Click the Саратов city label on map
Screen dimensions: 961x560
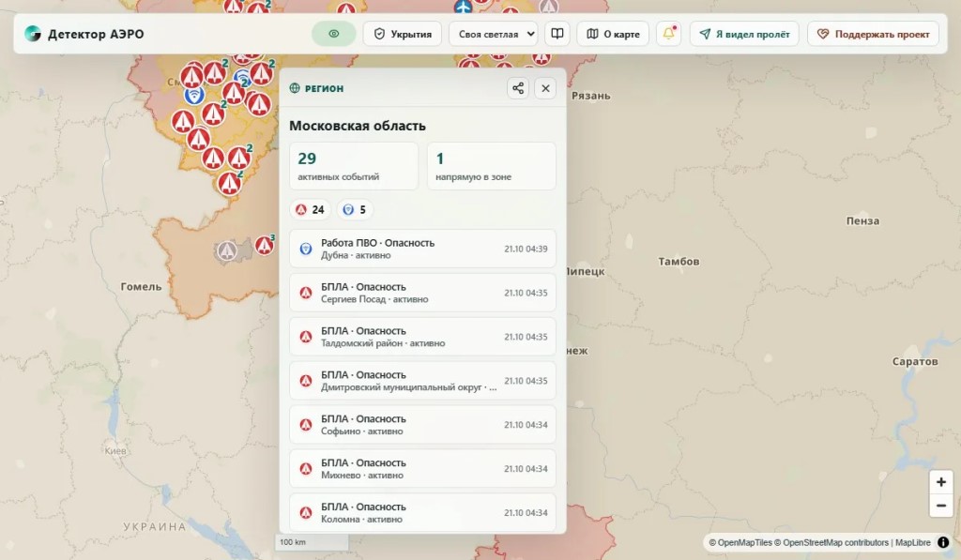(914, 361)
